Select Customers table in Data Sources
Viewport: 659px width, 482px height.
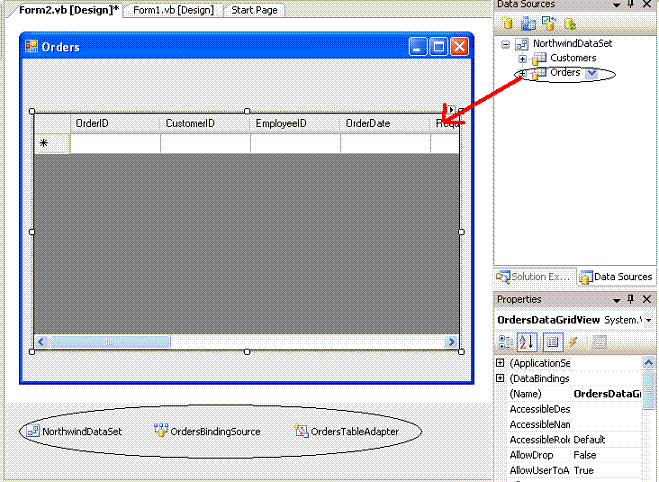pos(573,58)
